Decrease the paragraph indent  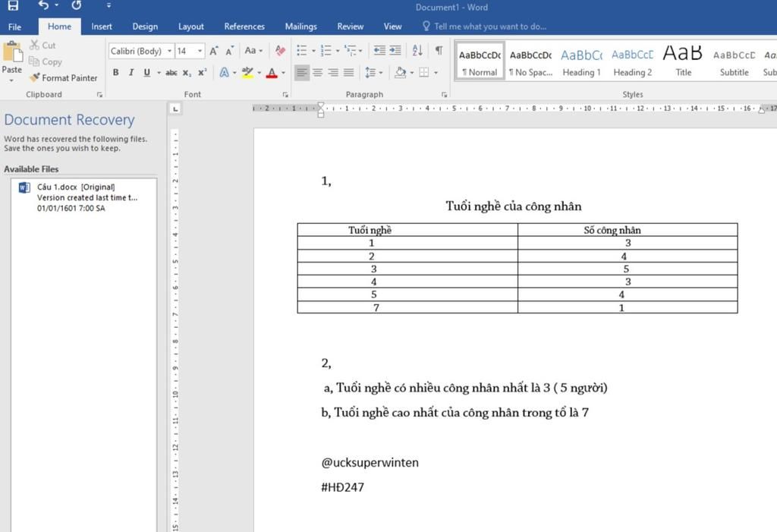coord(379,51)
